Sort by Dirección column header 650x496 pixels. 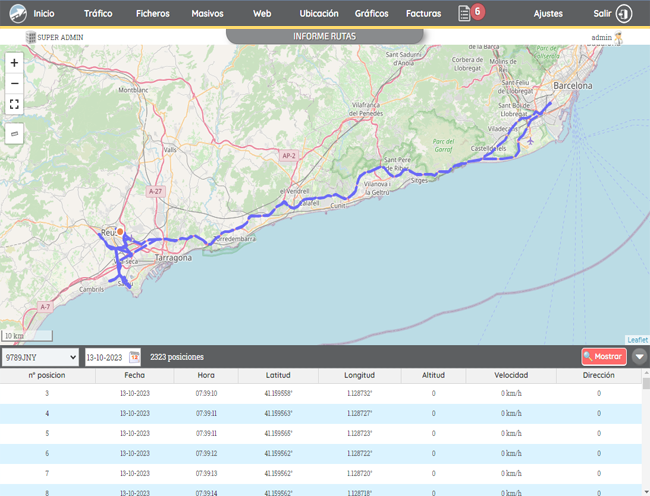599,375
